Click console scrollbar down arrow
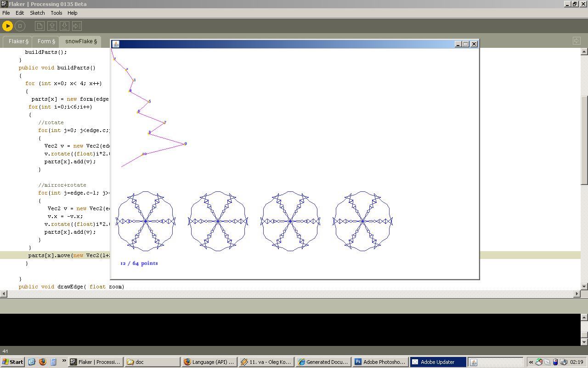588x368 pixels. coord(584,342)
